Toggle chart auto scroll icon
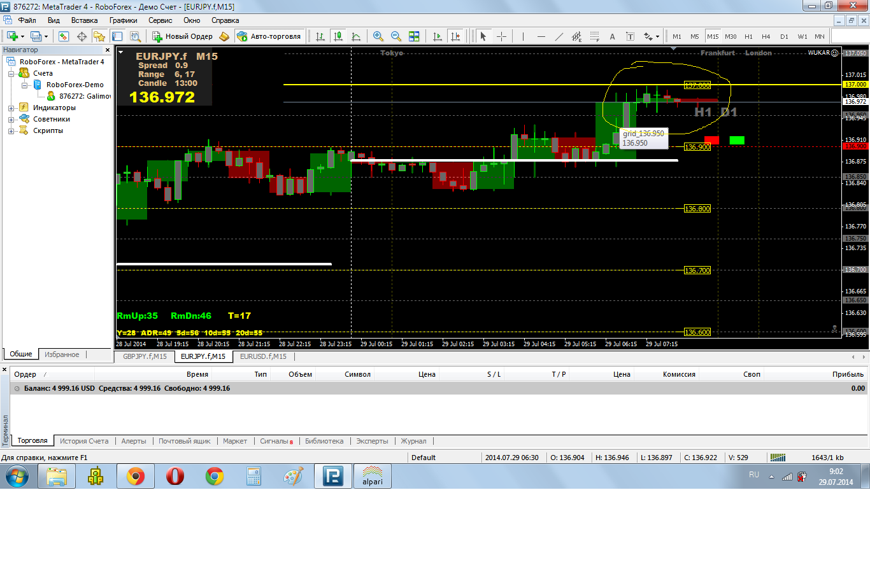870x588 pixels. (x=438, y=36)
